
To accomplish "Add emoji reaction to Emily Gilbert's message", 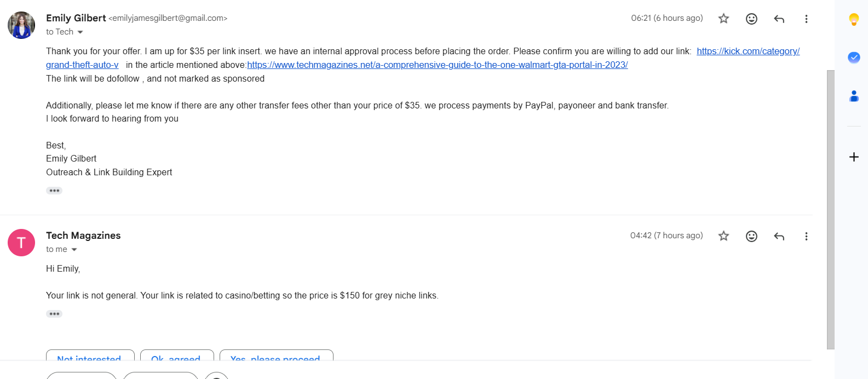I will (x=751, y=19).
